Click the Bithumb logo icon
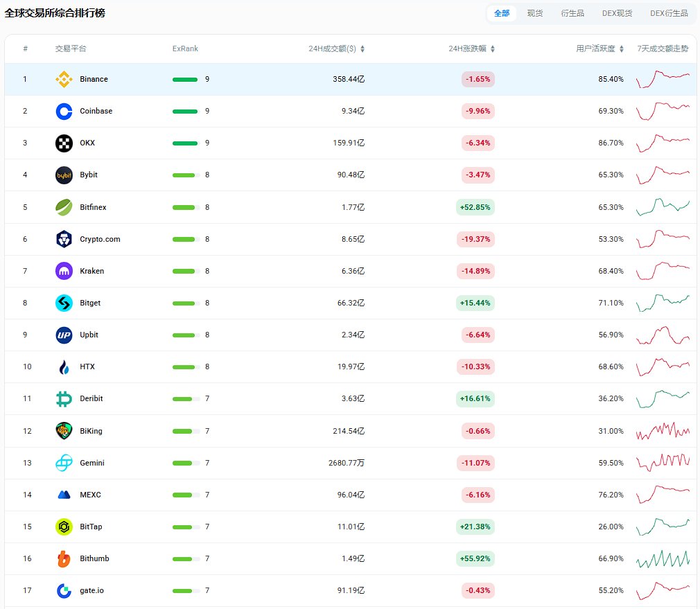This screenshot has height=609, width=700. coord(64,558)
